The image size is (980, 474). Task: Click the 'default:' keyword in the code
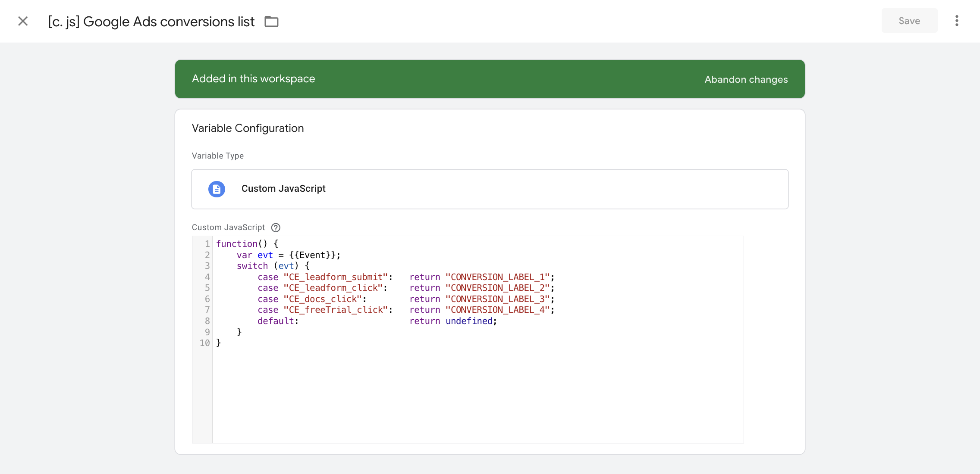[278, 321]
